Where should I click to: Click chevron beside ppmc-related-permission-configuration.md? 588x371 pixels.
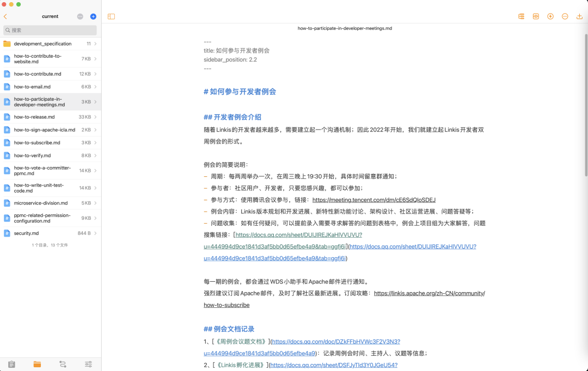[96, 218]
